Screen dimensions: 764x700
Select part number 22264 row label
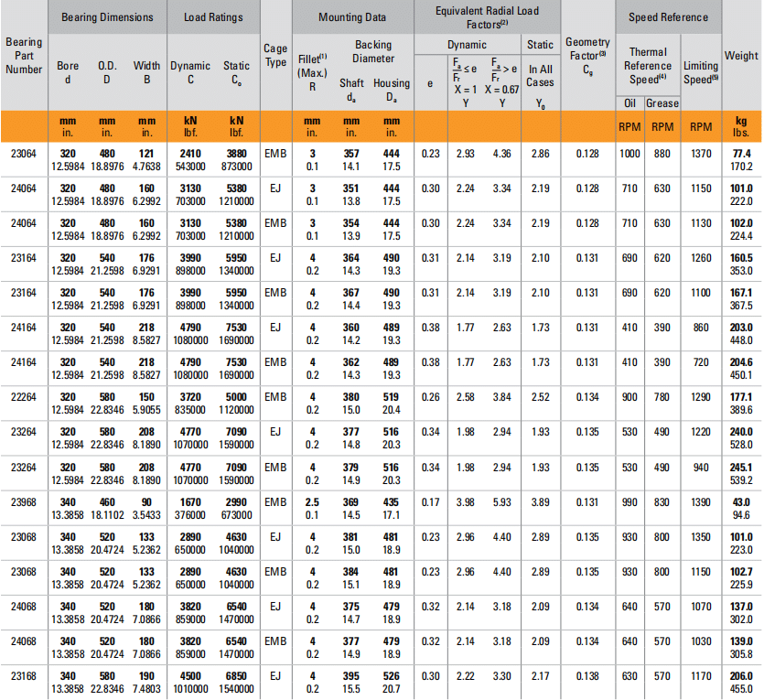23,398
